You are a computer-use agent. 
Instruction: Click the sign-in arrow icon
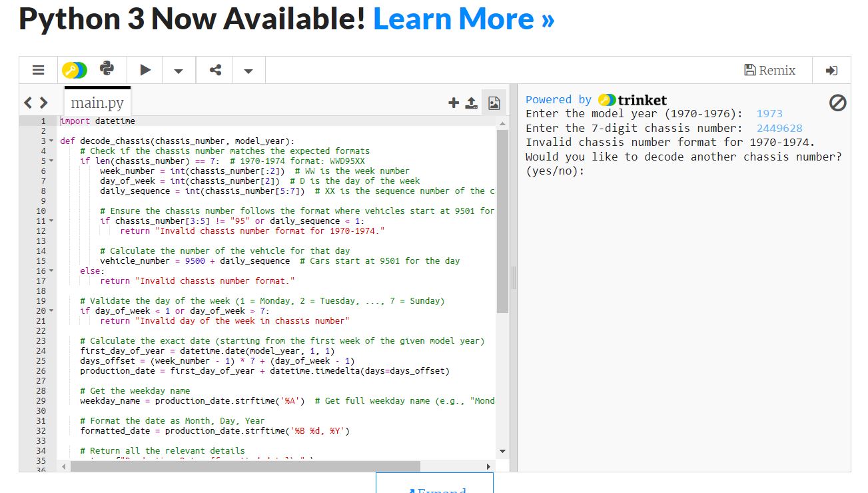pyautogui.click(x=831, y=70)
